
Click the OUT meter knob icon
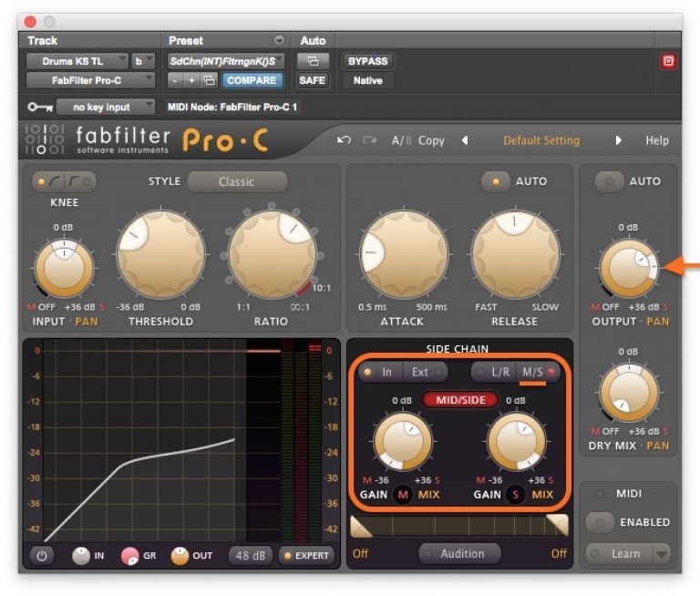tap(180, 556)
